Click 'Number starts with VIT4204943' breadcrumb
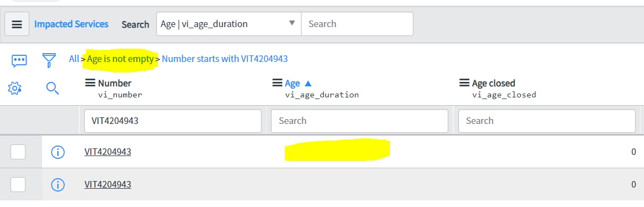 (224, 59)
